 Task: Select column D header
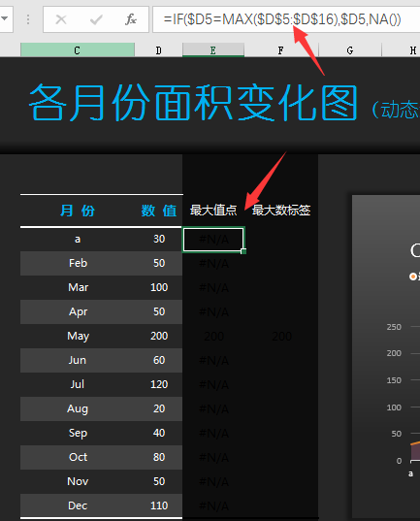click(x=158, y=50)
